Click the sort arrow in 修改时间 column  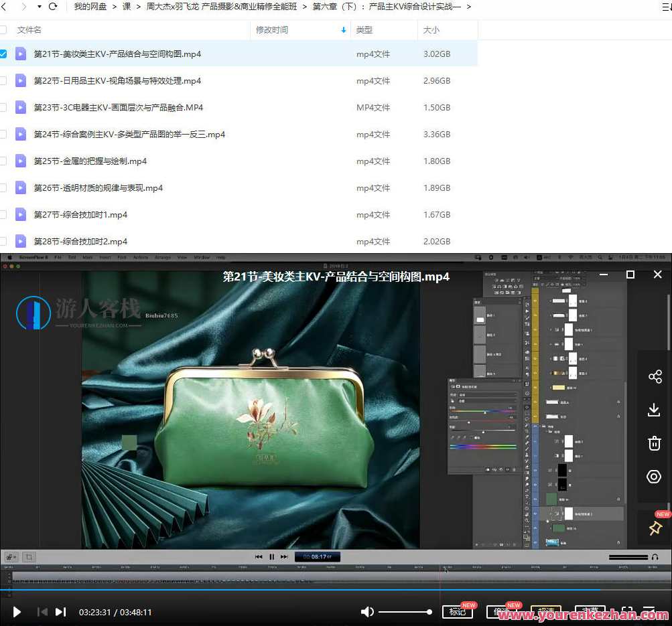[344, 30]
